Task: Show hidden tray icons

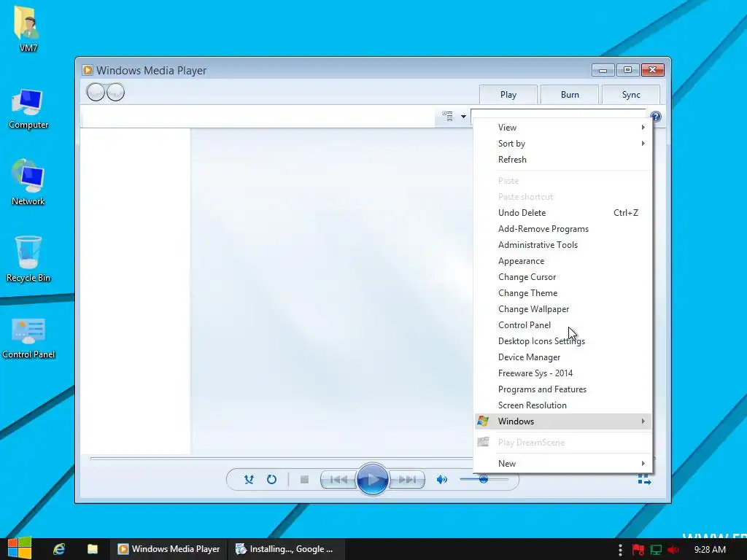Action: click(620, 550)
